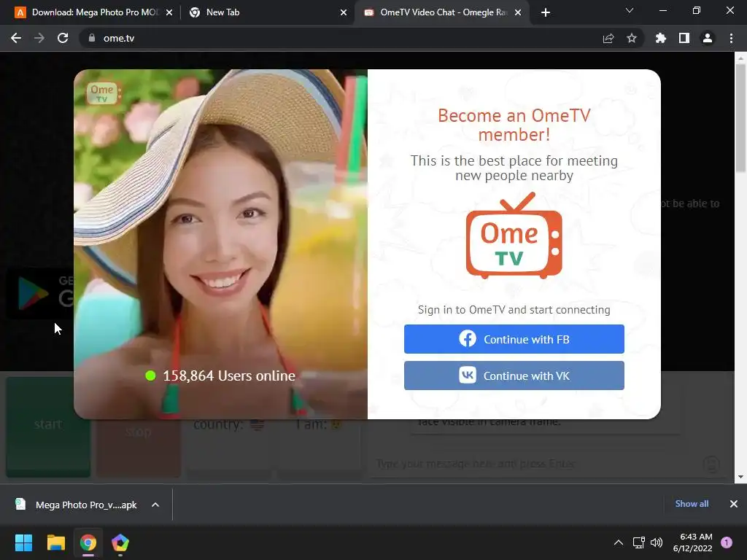Close the New Tab tab

click(x=344, y=12)
